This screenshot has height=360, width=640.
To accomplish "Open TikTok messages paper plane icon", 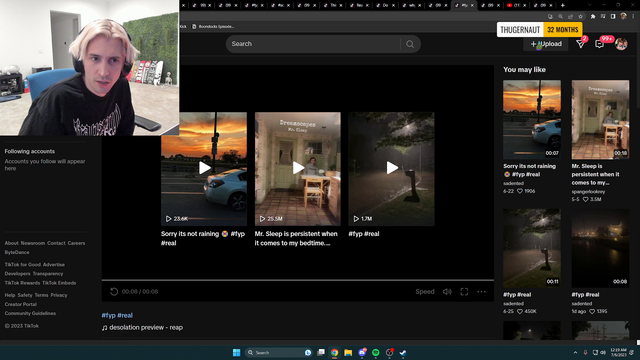I will coord(580,44).
